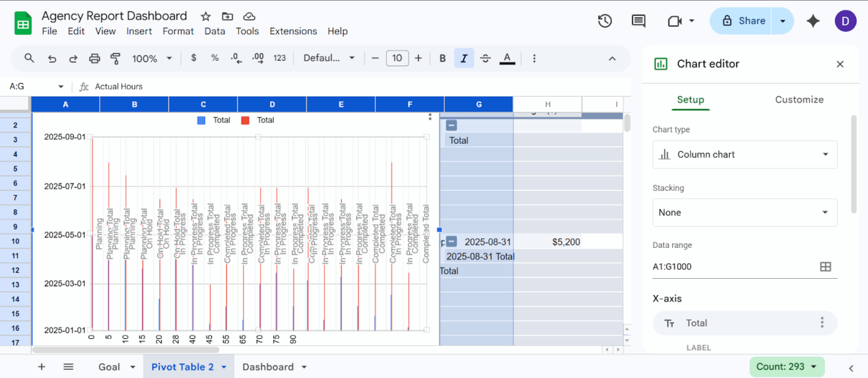Click the print icon

tap(94, 58)
